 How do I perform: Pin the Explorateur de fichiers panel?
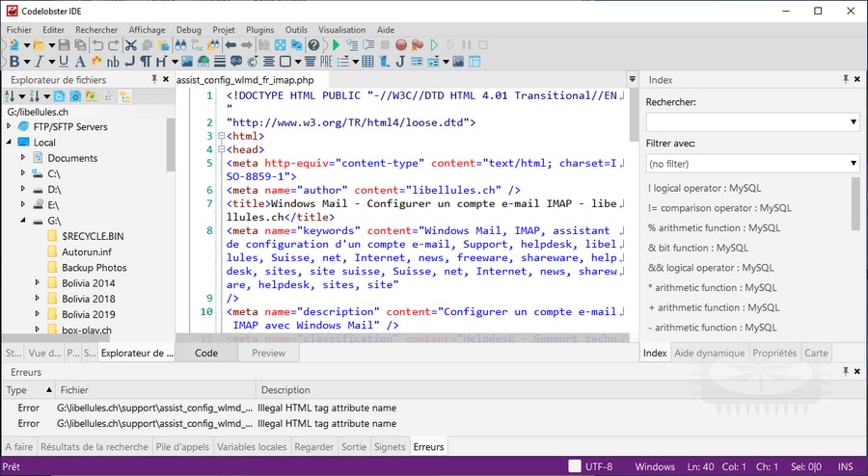point(154,80)
